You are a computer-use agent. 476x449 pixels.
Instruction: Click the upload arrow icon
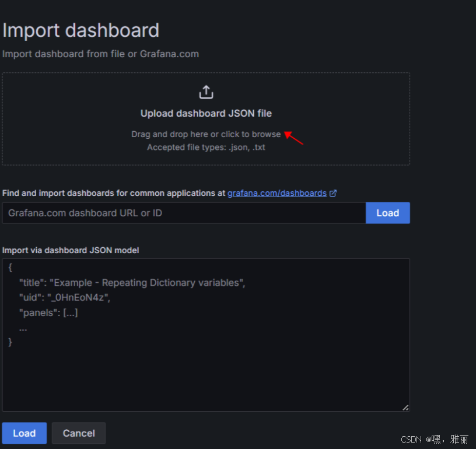206,92
